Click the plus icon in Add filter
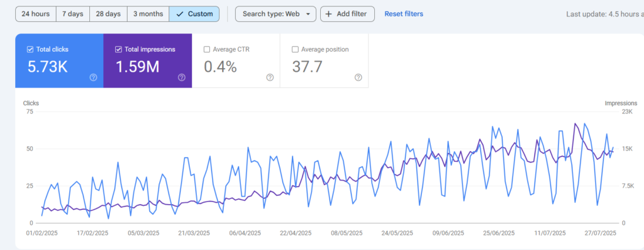Image resolution: width=644 pixels, height=250 pixels. (328, 14)
